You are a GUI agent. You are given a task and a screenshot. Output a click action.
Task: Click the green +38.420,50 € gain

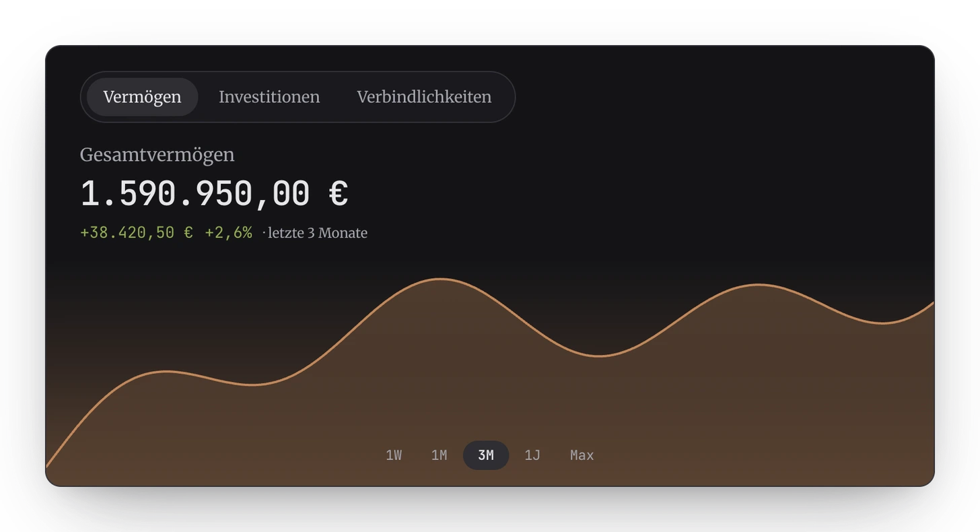pyautogui.click(x=137, y=233)
